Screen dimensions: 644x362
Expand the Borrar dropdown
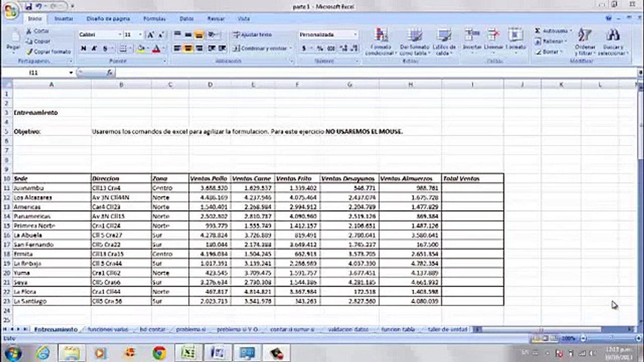pyautogui.click(x=561, y=51)
